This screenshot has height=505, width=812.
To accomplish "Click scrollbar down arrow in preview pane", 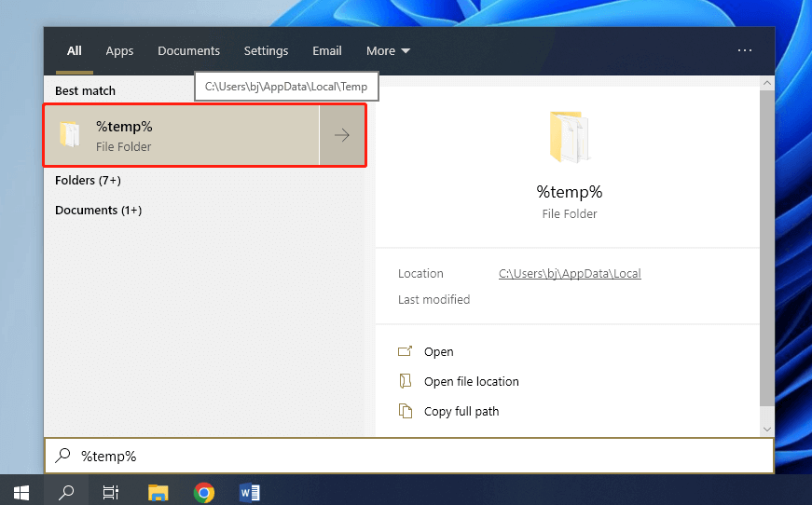I will click(767, 429).
